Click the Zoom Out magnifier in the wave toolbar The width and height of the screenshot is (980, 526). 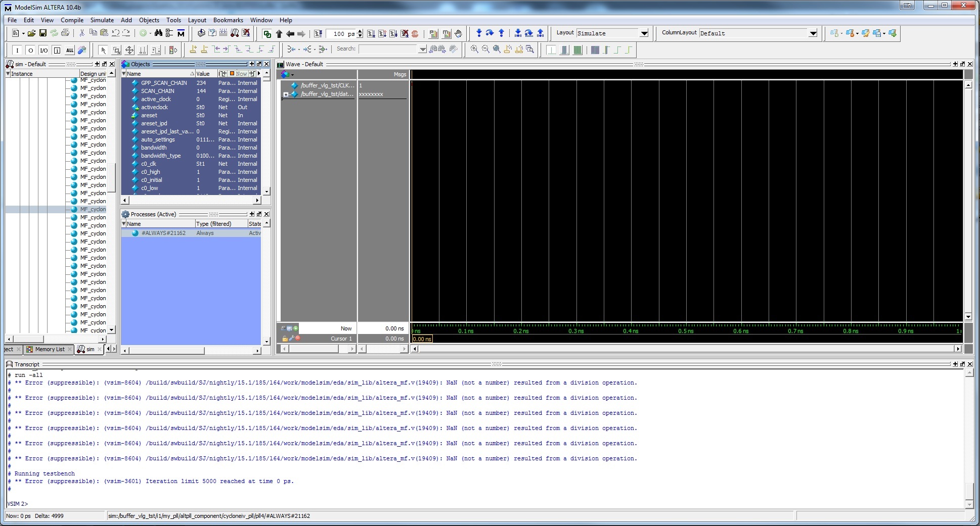tap(485, 50)
